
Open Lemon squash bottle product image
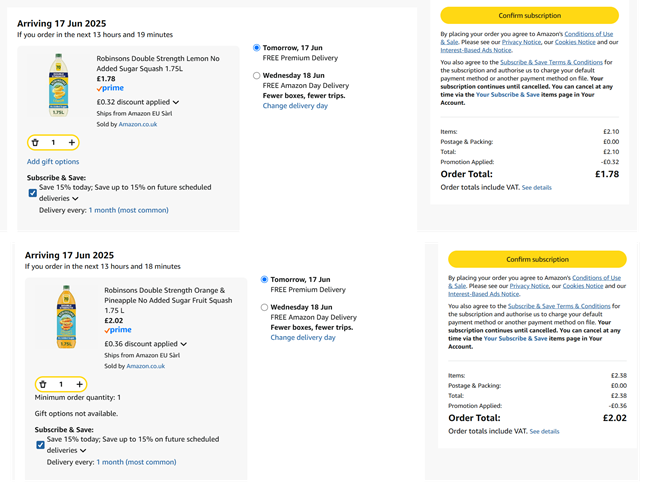pyautogui.click(x=58, y=85)
